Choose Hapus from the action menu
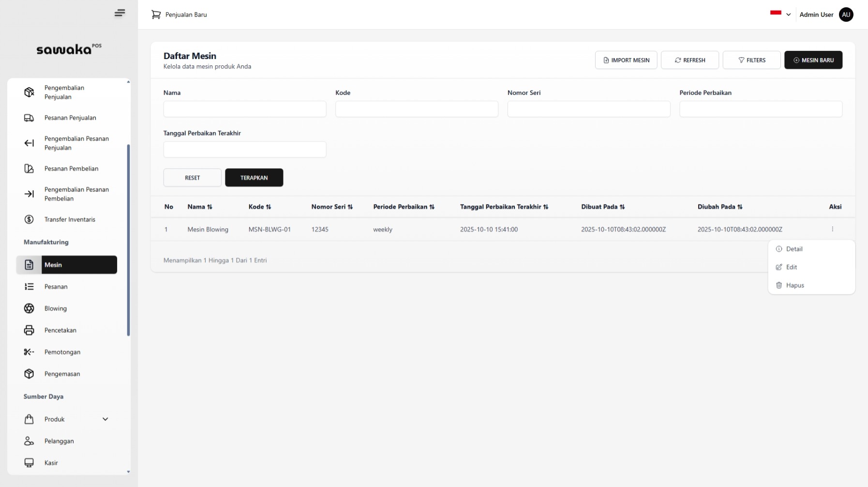This screenshot has height=487, width=868. (x=795, y=285)
